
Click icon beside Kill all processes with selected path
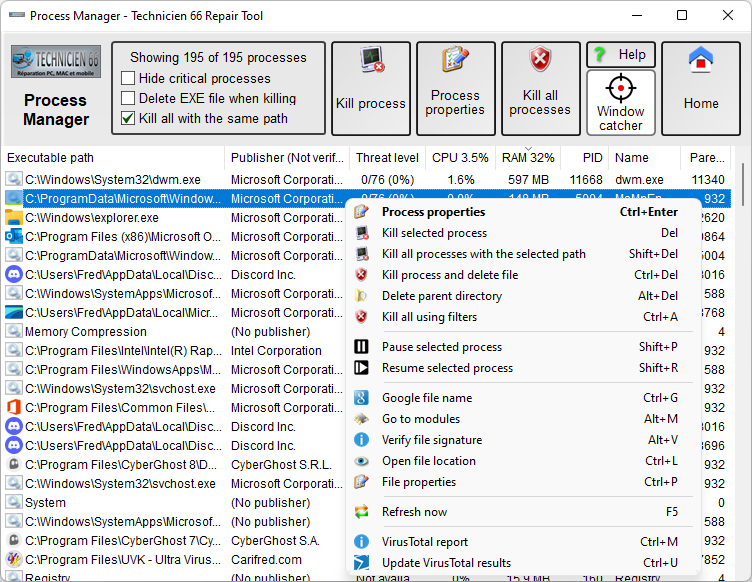click(x=361, y=254)
